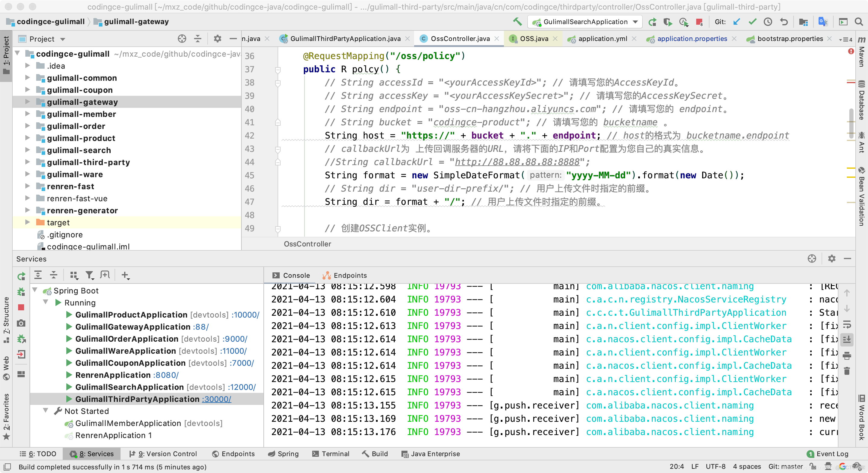Open Project panel settings gear
Image resolution: width=868 pixels, height=473 pixels.
tap(217, 39)
